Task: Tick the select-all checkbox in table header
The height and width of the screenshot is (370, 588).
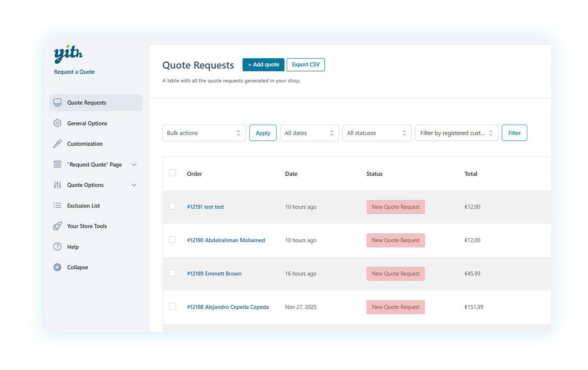Action: 172,173
